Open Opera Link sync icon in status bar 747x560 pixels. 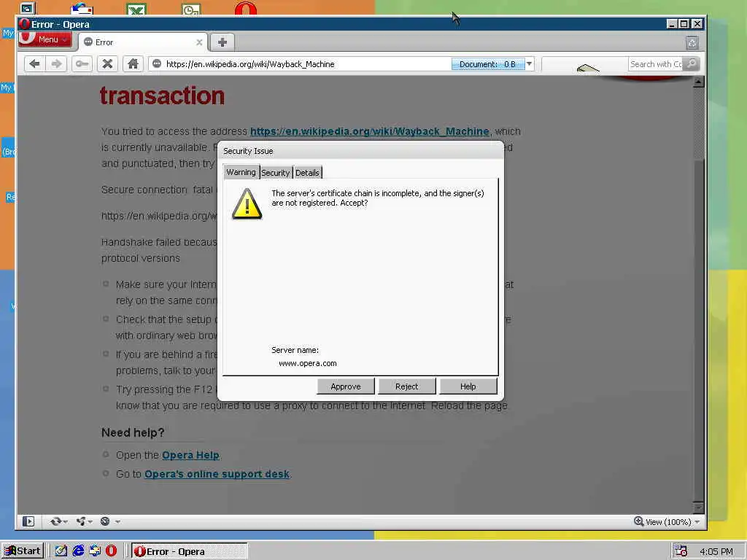(55, 521)
